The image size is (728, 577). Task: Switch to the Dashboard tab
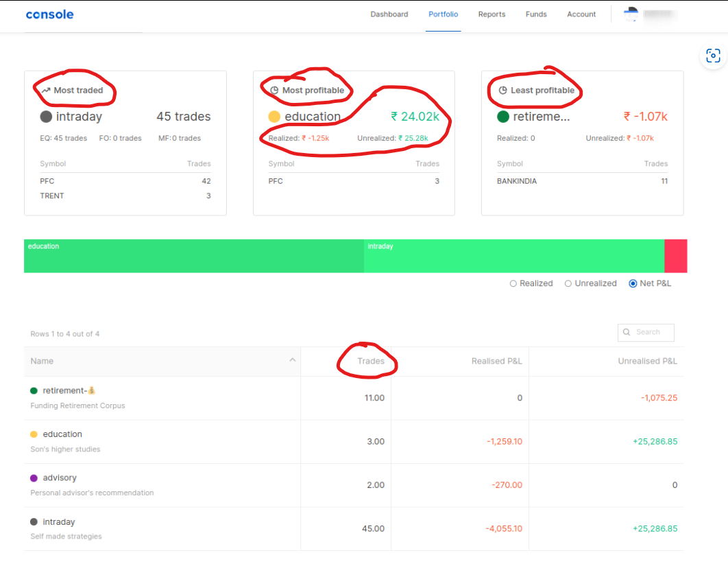(389, 14)
